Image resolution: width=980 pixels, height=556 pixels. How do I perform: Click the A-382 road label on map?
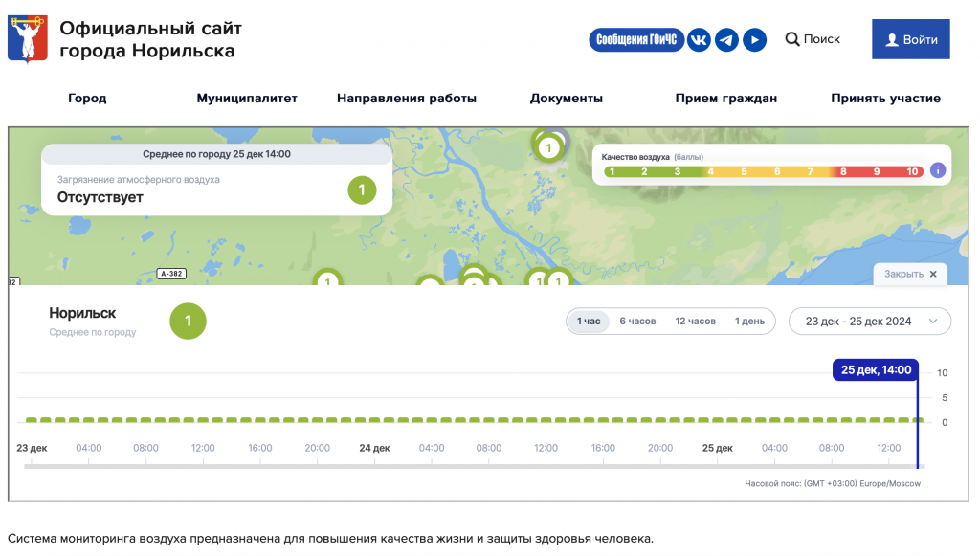pos(171,274)
